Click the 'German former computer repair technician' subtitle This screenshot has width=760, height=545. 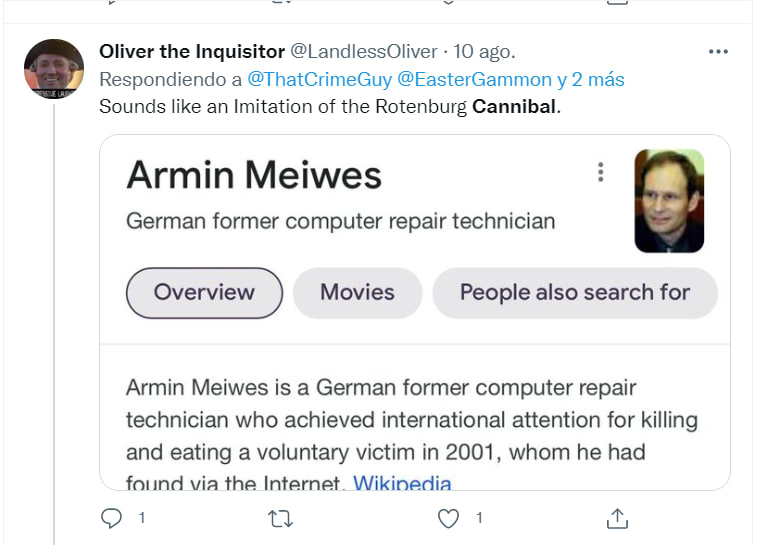pyautogui.click(x=340, y=221)
